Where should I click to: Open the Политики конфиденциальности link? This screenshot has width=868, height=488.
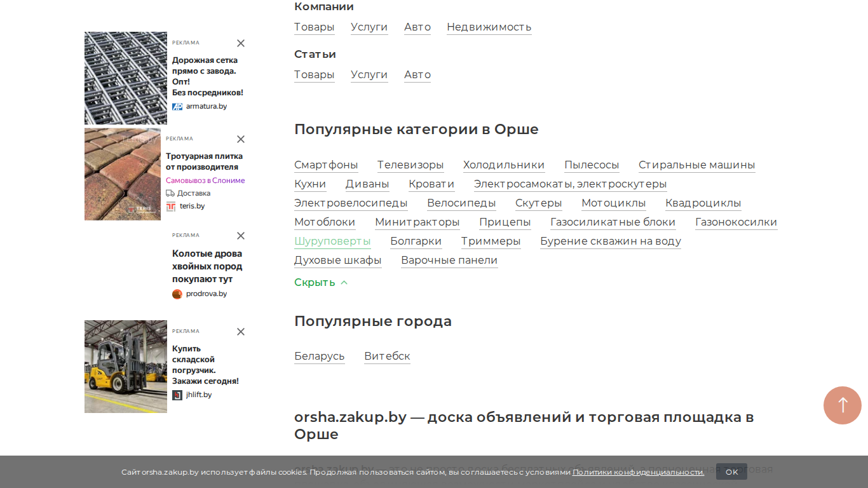pos(639,472)
